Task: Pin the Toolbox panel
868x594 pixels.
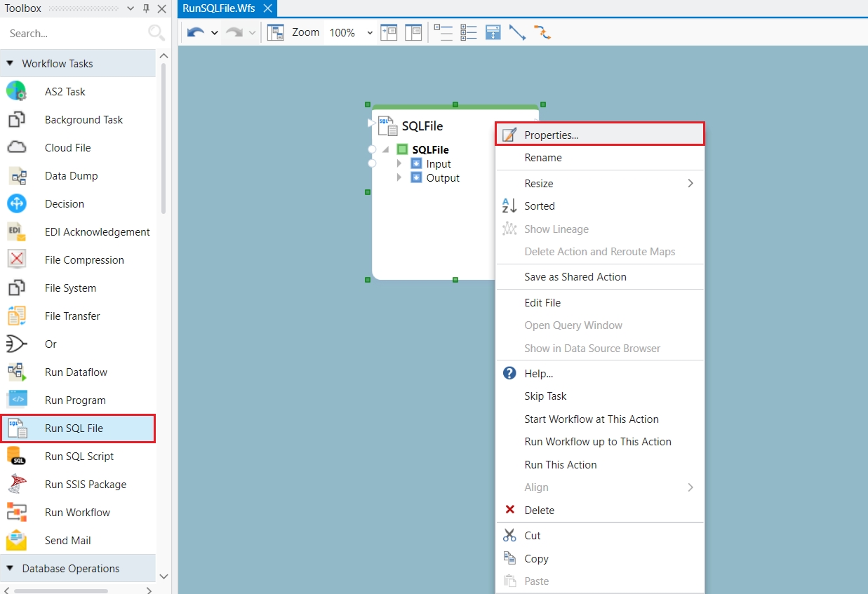Action: coord(146,8)
